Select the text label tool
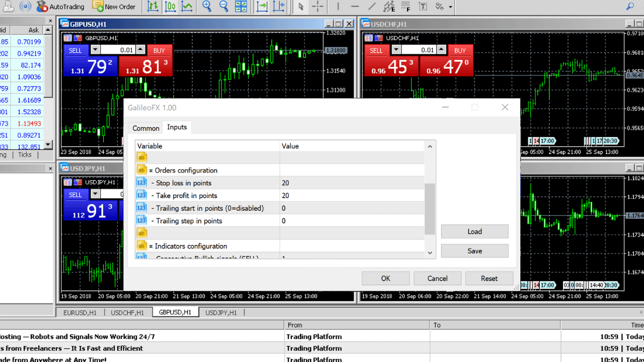Screen dimensions: 644x362 click(423, 7)
